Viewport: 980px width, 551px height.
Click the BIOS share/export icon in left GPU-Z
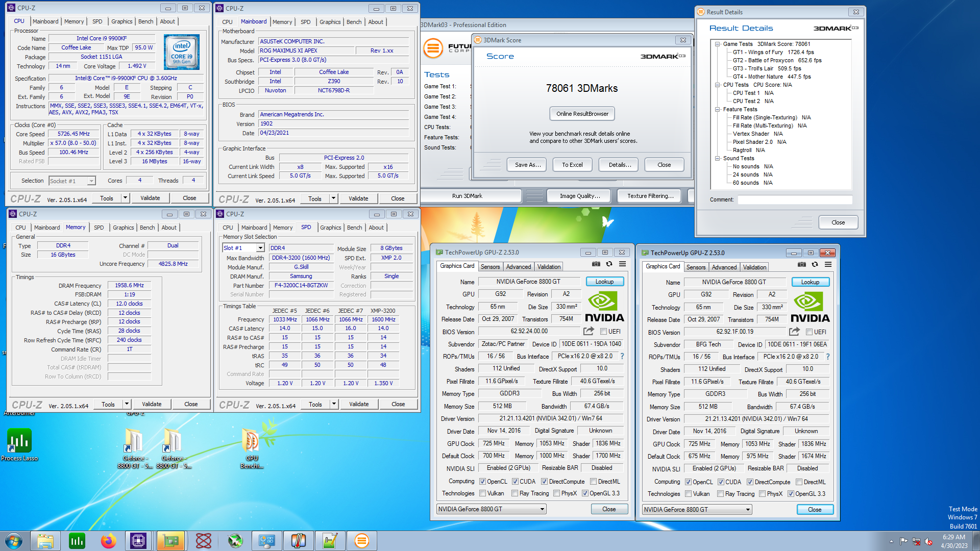point(589,331)
